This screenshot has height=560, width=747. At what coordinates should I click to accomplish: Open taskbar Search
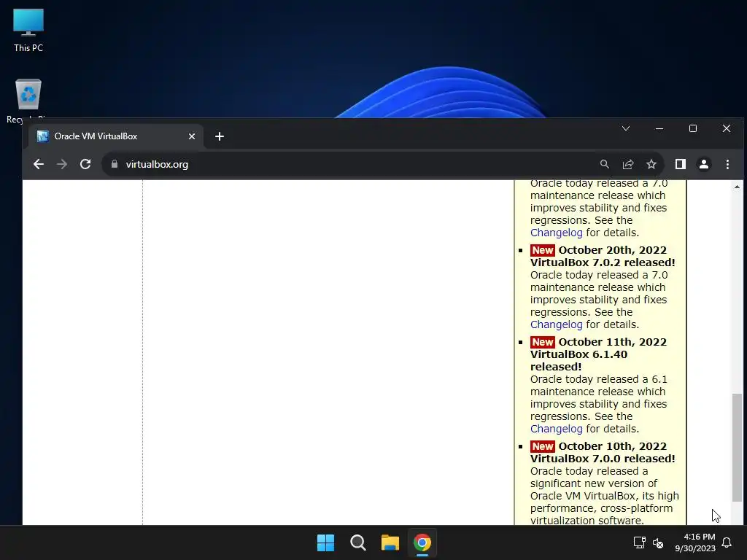tap(357, 542)
